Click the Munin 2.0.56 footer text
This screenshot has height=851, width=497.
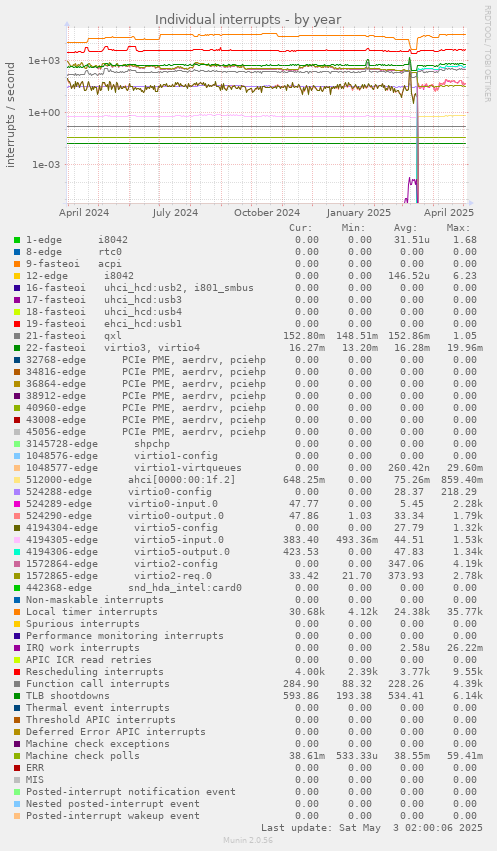(248, 840)
